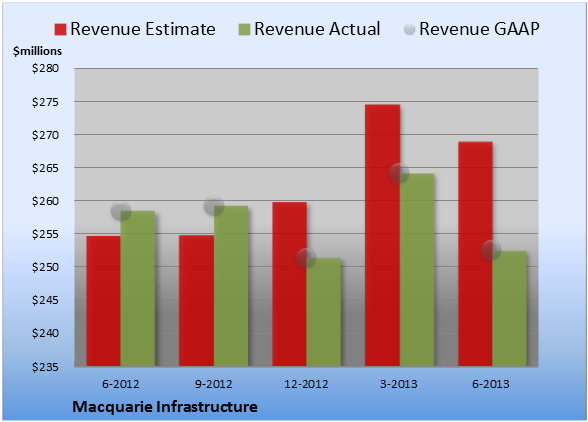
Task: Click the Macquarie Infrastructure chart title
Action: click(x=165, y=407)
